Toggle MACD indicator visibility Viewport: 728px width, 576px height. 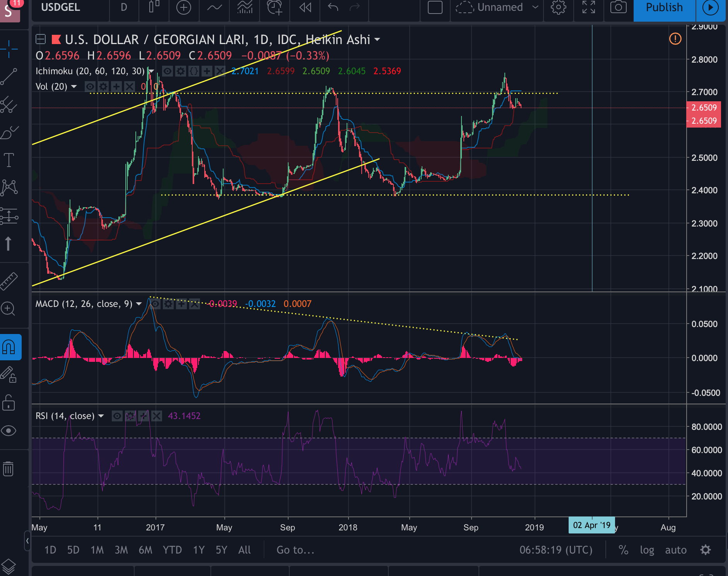point(155,304)
